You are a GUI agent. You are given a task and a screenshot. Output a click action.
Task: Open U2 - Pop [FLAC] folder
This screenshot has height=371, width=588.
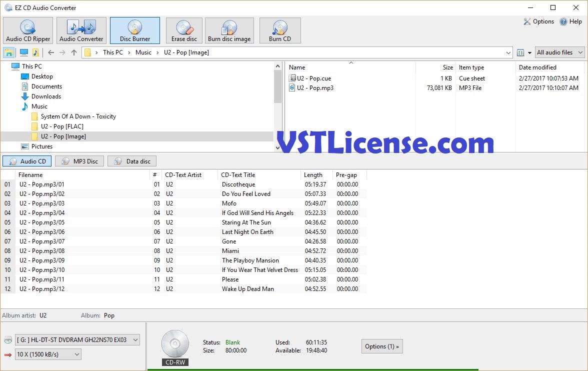(x=62, y=126)
